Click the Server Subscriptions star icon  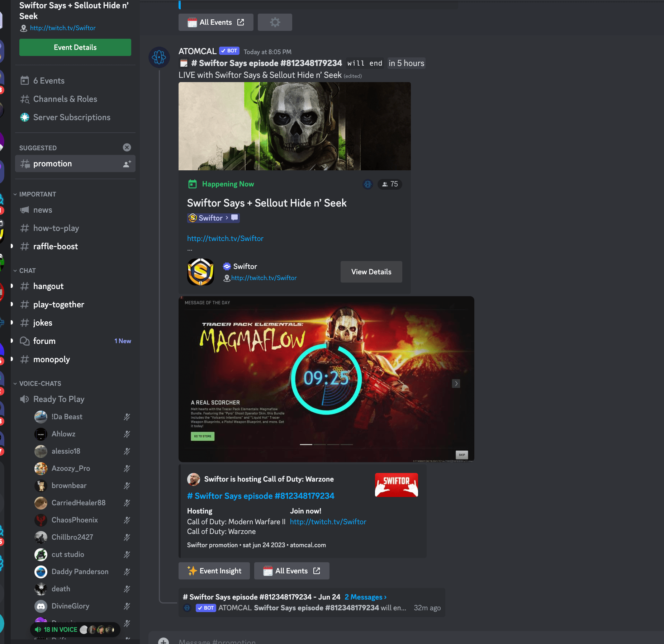[25, 117]
